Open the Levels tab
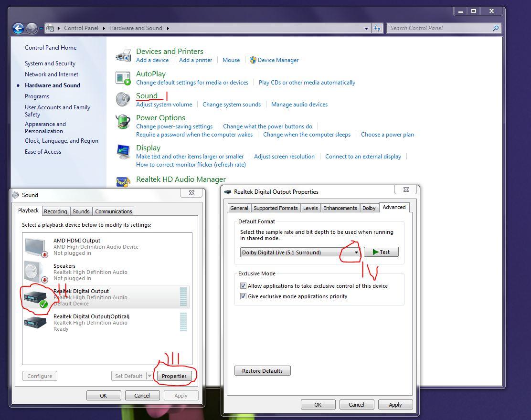The width and height of the screenshot is (531, 420). pos(310,208)
